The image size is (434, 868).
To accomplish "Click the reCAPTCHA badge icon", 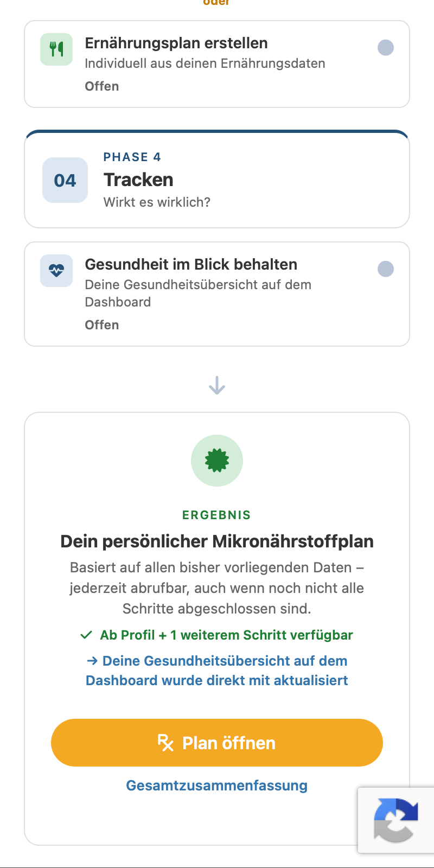I will [x=396, y=820].
